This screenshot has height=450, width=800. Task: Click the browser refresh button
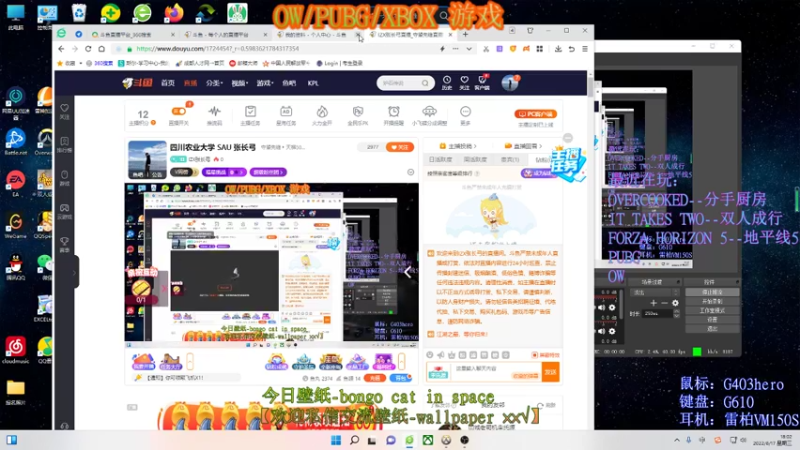(88, 48)
